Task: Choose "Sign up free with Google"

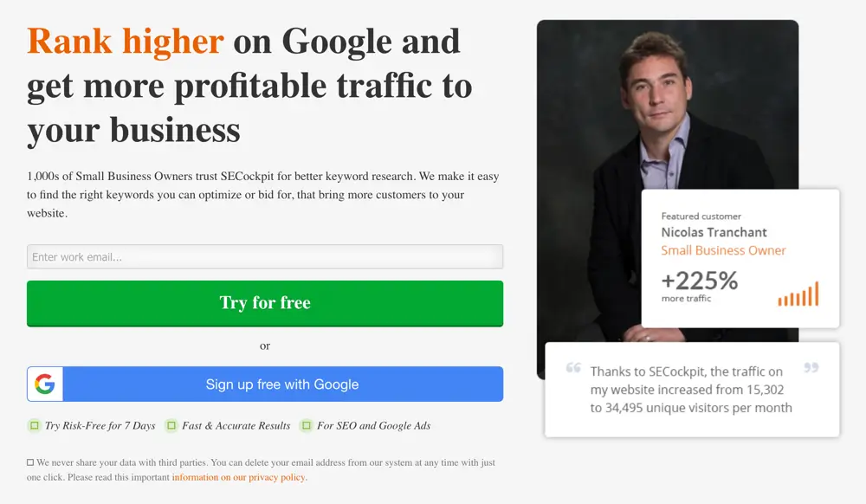Action: tap(282, 384)
